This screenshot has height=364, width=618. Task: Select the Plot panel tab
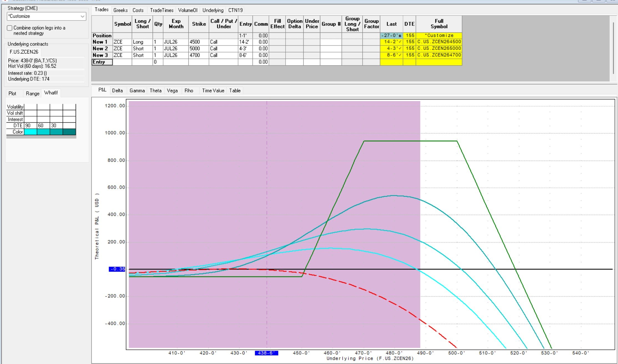(12, 93)
